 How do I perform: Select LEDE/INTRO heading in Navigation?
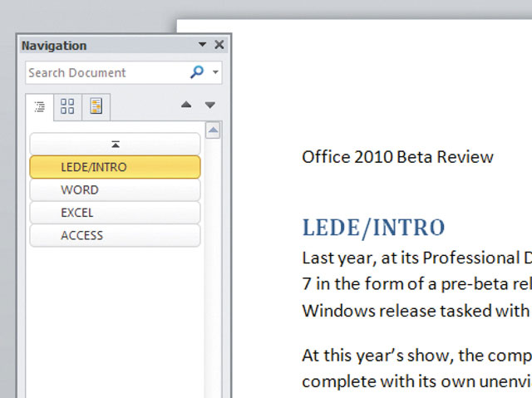pos(115,167)
